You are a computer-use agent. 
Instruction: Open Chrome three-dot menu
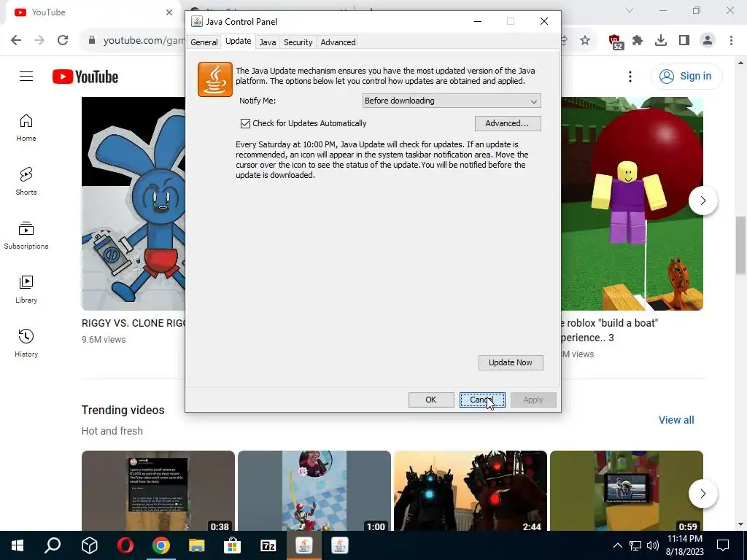731,41
